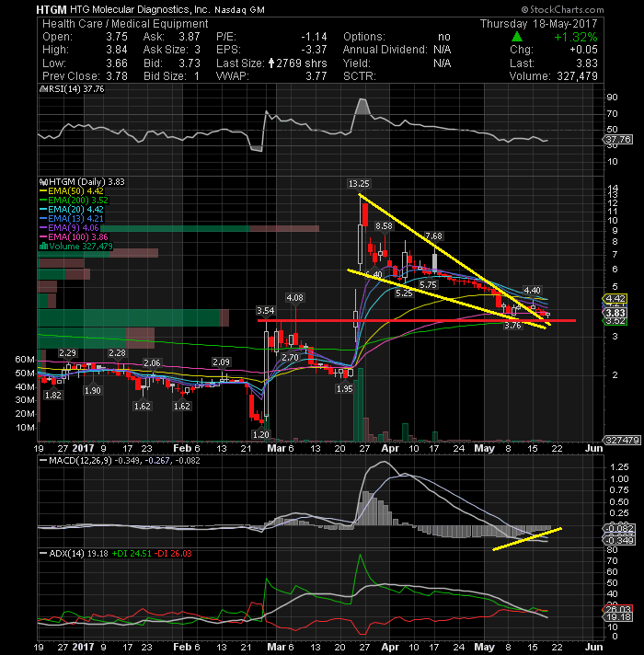This screenshot has width=644, height=655.
Task: Click the 4.08 March high label
Action: (294, 297)
